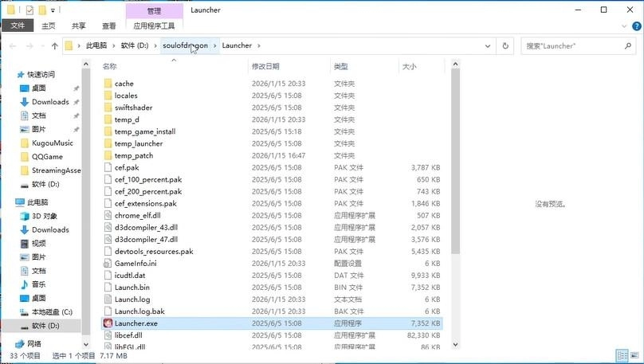
Task: Select the icudtl.dat file name
Action: pyautogui.click(x=130, y=276)
